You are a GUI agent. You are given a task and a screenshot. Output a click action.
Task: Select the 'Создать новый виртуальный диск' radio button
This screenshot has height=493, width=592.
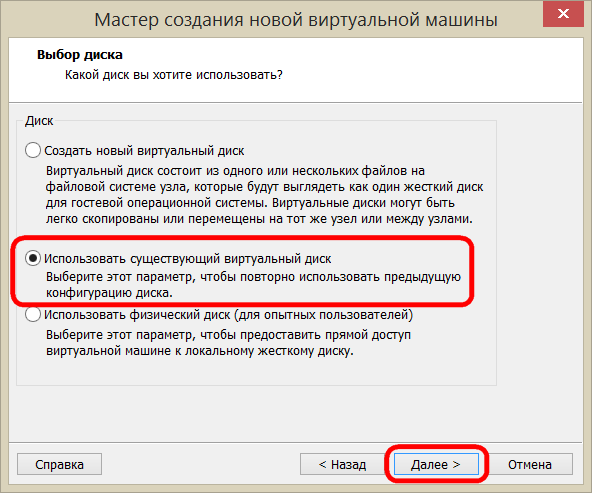[33, 150]
